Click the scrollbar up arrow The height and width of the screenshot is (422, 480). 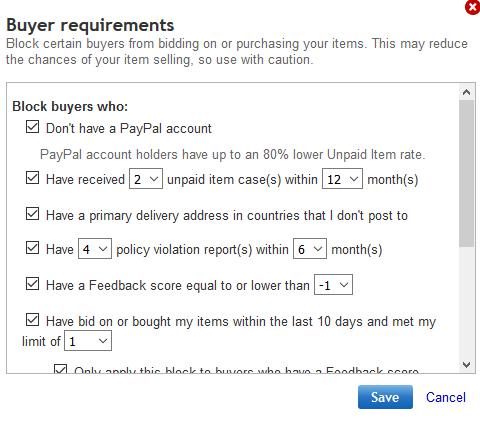pos(466,92)
